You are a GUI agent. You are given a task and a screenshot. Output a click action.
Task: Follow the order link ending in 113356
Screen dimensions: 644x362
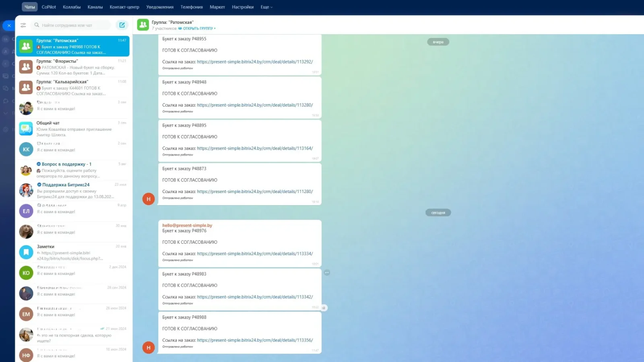point(254,340)
